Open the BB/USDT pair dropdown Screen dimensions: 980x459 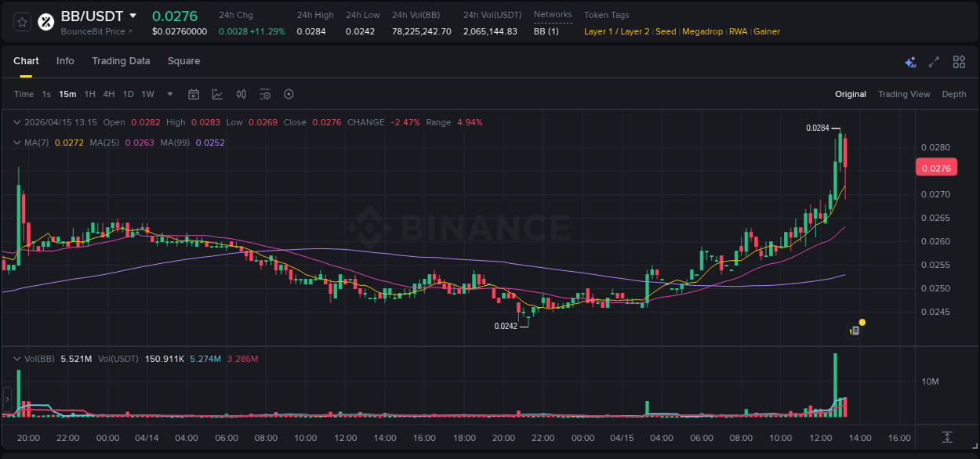click(133, 15)
